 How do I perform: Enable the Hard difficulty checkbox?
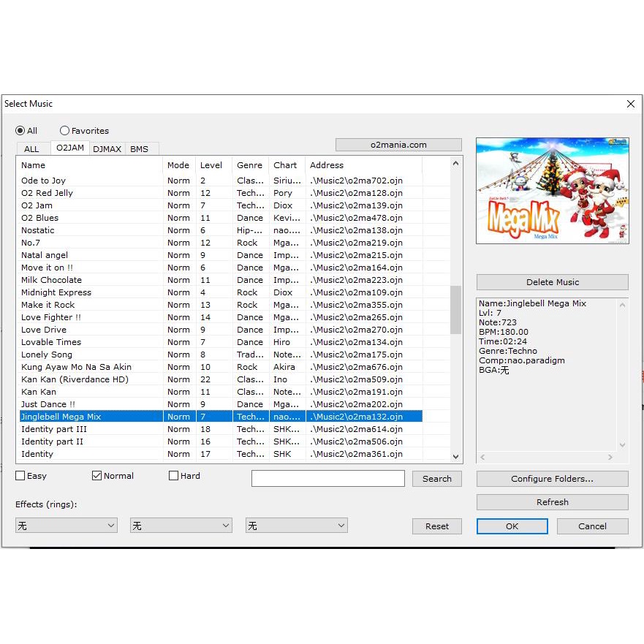pos(173,476)
